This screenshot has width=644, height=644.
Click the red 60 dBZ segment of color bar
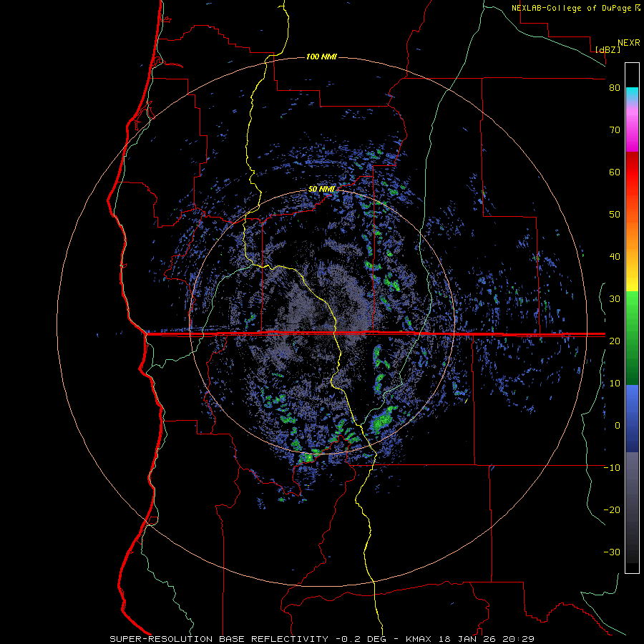tap(632, 172)
